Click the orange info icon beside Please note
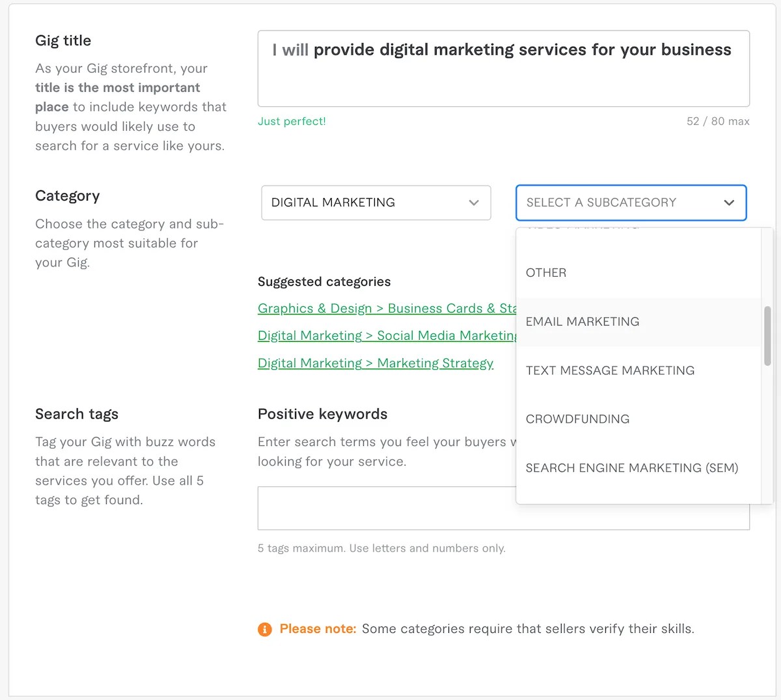Image resolution: width=781 pixels, height=700 pixels. click(x=264, y=629)
